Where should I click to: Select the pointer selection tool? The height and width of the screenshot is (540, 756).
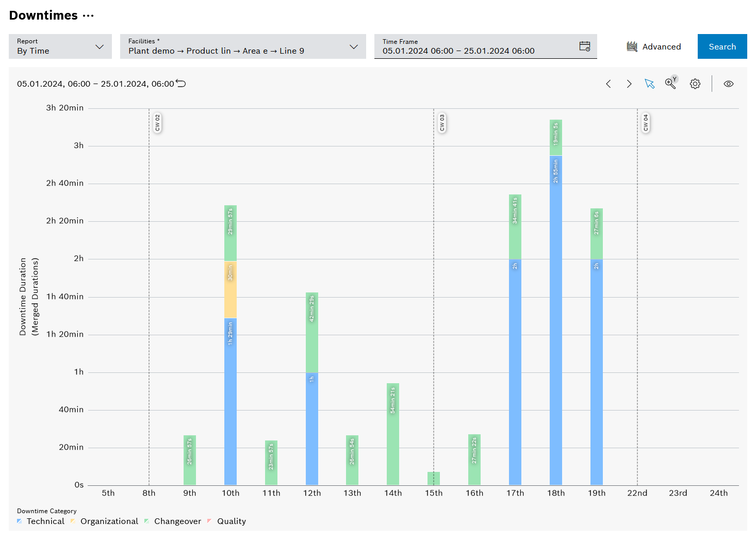(650, 84)
